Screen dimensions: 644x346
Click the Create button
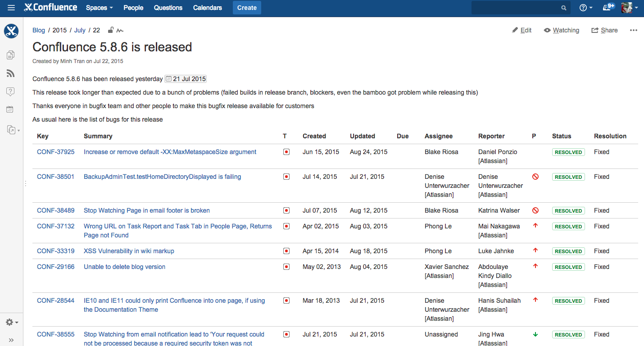pos(247,8)
